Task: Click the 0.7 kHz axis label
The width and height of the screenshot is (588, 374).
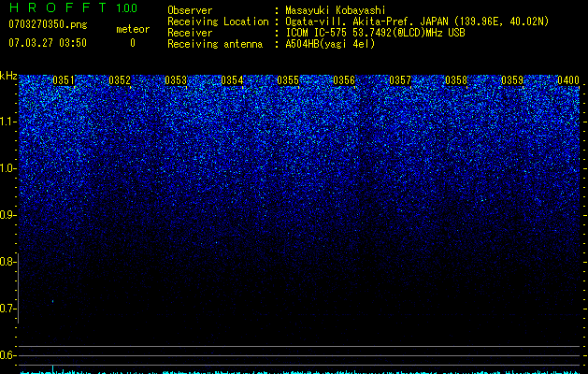Action: tap(7, 309)
